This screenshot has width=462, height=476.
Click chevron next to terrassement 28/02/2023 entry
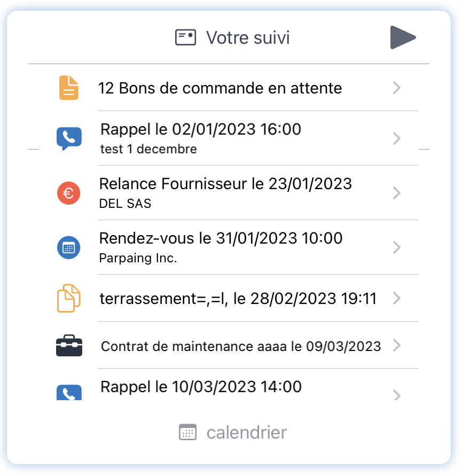coord(396,298)
